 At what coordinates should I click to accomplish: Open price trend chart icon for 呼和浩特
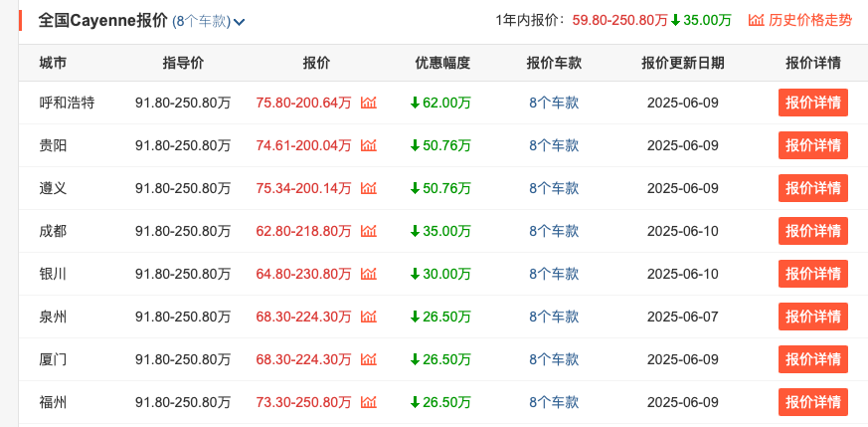[369, 103]
